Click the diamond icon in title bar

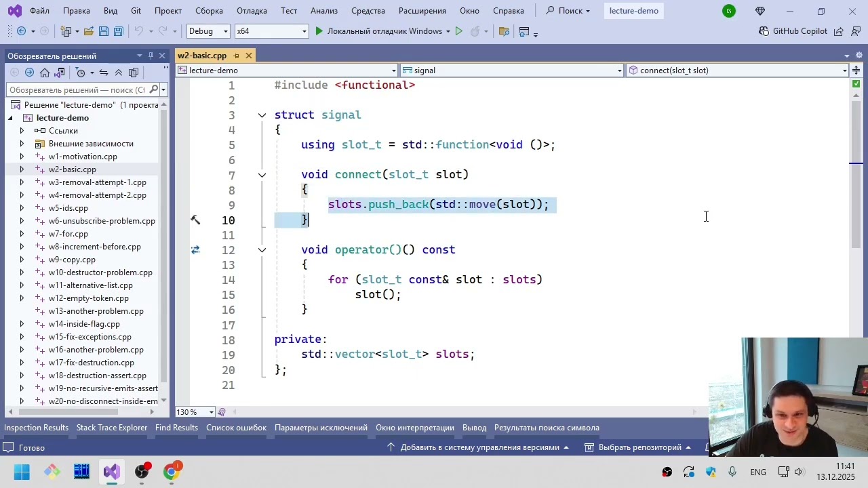(759, 11)
